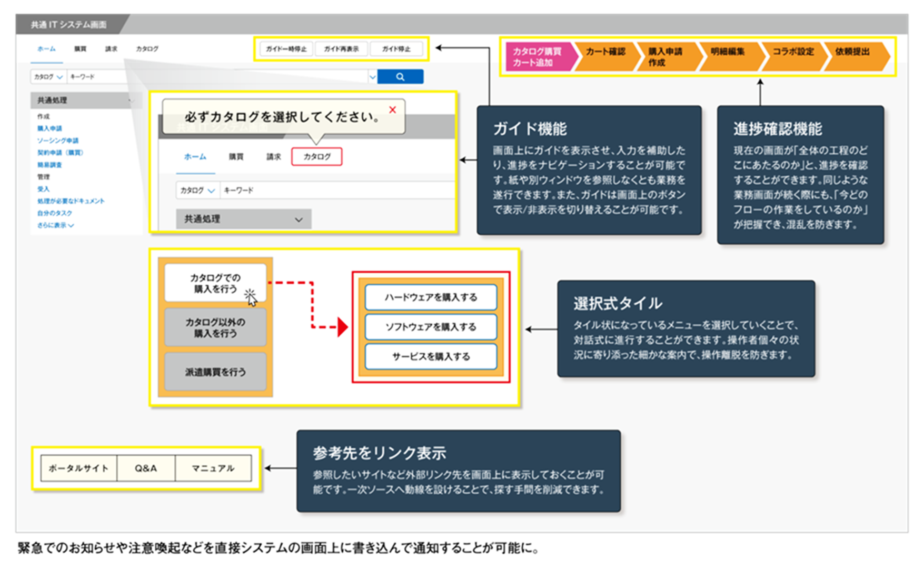Image resolution: width=924 pixels, height=569 pixels.
Task: Redisplay the guide using ガイド再表示
Action: pyautogui.click(x=341, y=48)
